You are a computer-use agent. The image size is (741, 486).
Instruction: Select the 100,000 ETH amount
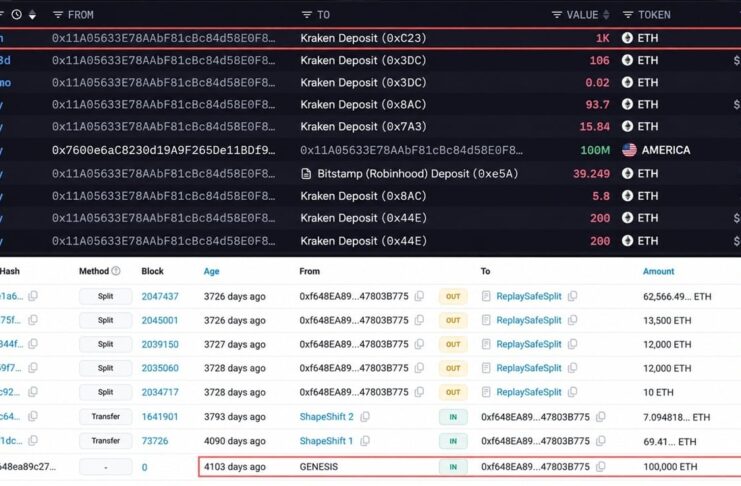[x=670, y=467]
